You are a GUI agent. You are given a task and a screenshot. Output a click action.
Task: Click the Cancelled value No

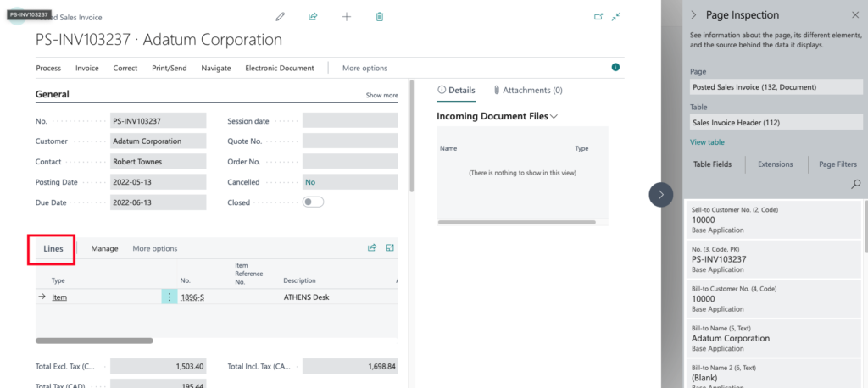[x=350, y=182]
